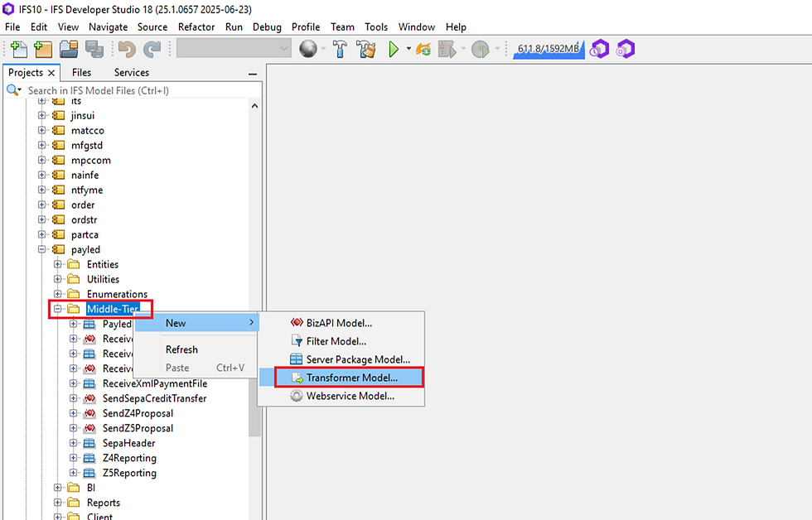Click the Server Package Model table icon
Image resolution: width=812 pixels, height=520 pixels.
coord(297,359)
